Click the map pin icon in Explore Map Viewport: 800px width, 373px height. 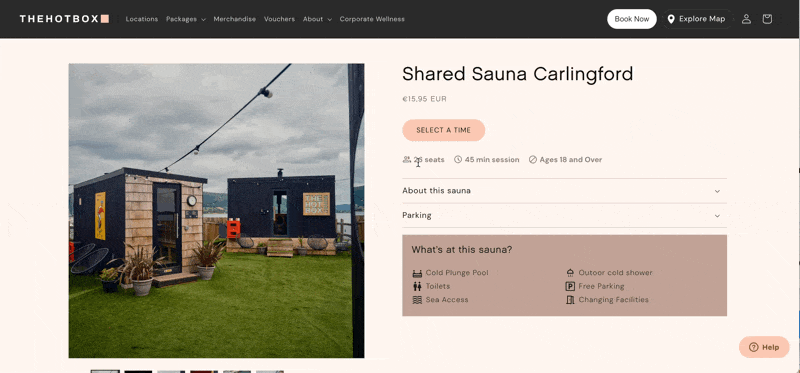[x=671, y=19]
